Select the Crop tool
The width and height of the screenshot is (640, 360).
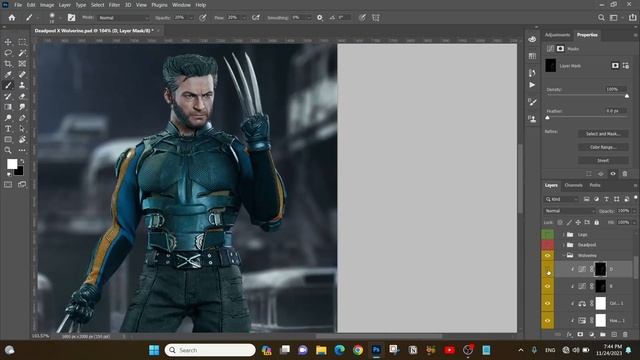[x=8, y=64]
